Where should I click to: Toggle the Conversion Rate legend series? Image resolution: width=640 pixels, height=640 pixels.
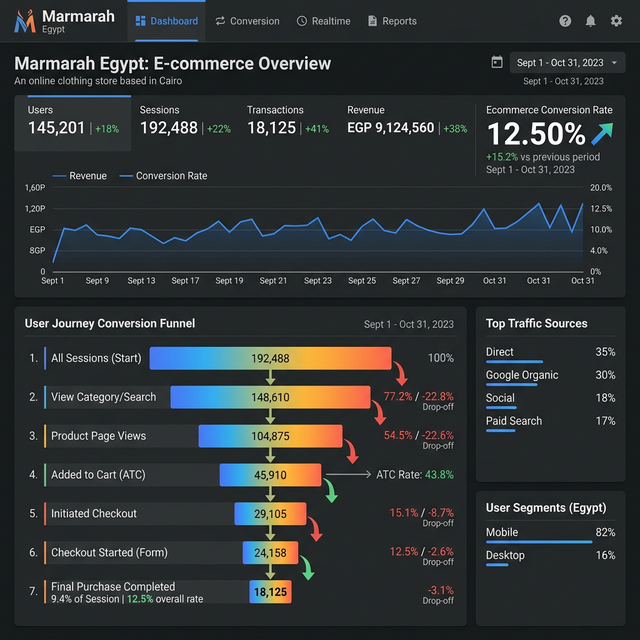click(x=162, y=176)
